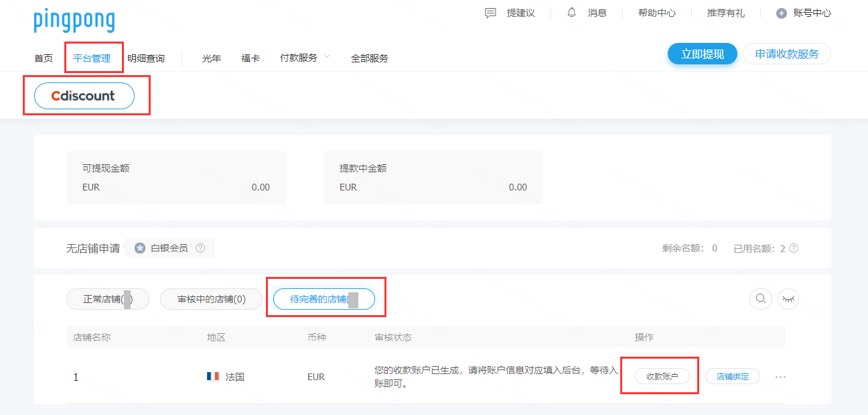This screenshot has height=415, width=868.
Task: Click the 消息 notification bell icon
Action: coord(571,13)
